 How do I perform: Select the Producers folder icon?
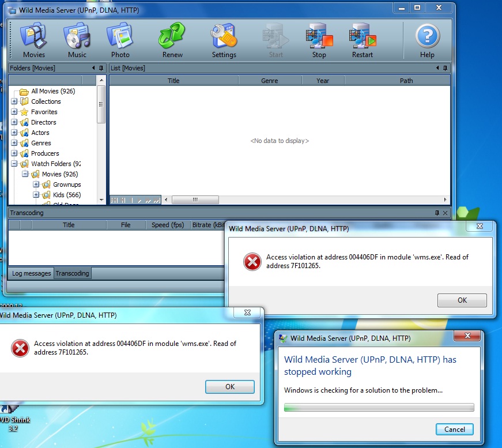24,153
